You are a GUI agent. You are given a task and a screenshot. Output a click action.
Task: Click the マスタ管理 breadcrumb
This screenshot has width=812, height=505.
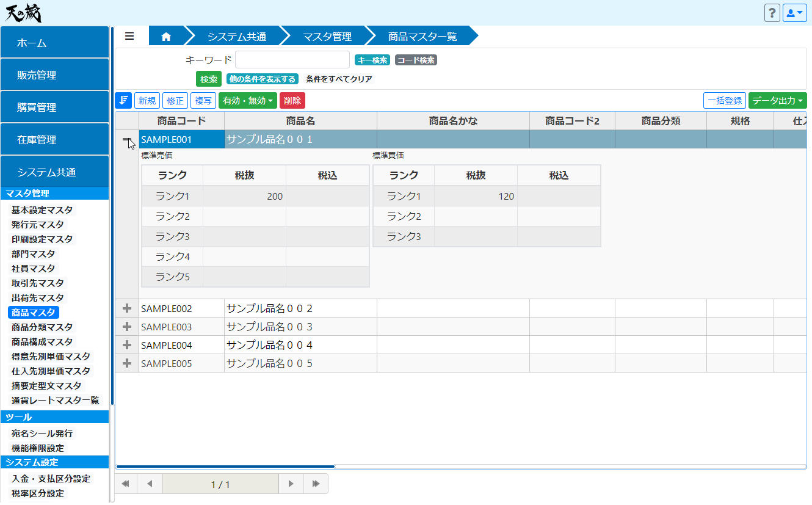(x=327, y=36)
